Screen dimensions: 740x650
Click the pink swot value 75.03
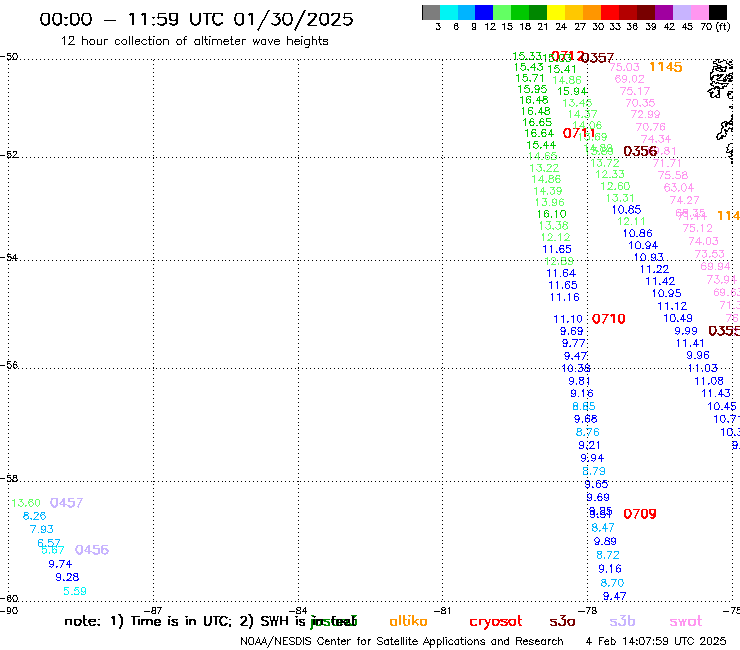point(624,67)
